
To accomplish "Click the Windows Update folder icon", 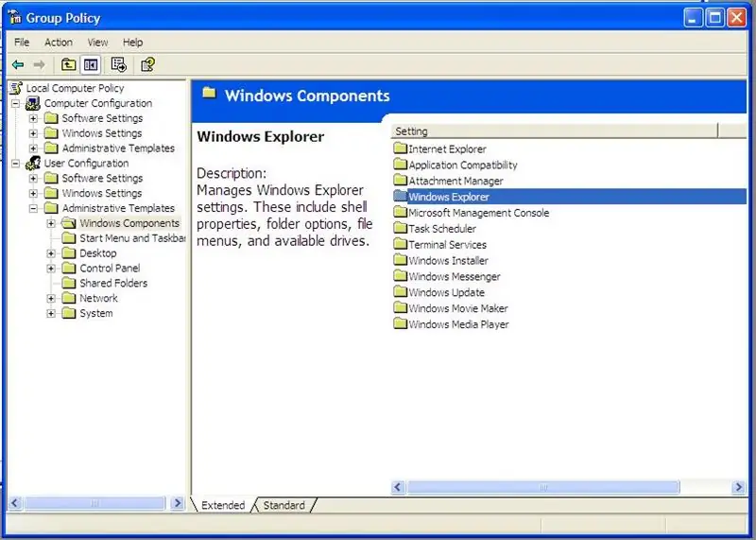I will [400, 291].
